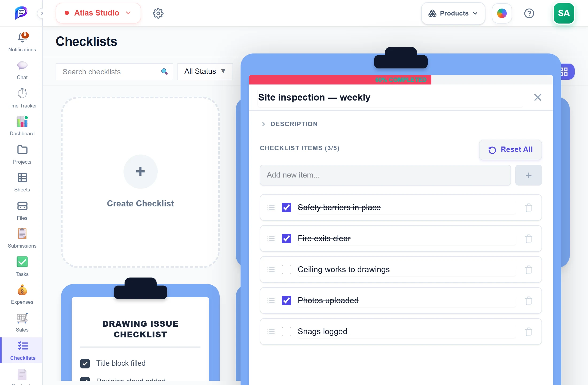Close the Site inspection checklist panel
The height and width of the screenshot is (385, 588).
point(538,97)
